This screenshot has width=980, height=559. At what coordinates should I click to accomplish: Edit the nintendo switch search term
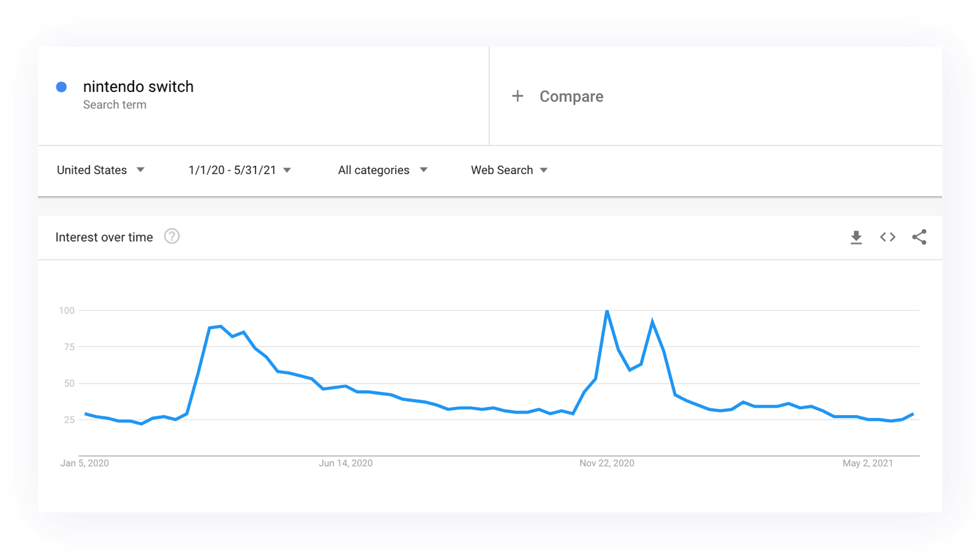pyautogui.click(x=138, y=87)
